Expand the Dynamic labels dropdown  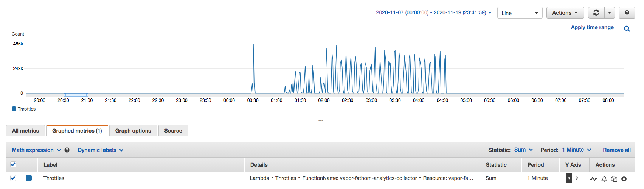point(101,150)
